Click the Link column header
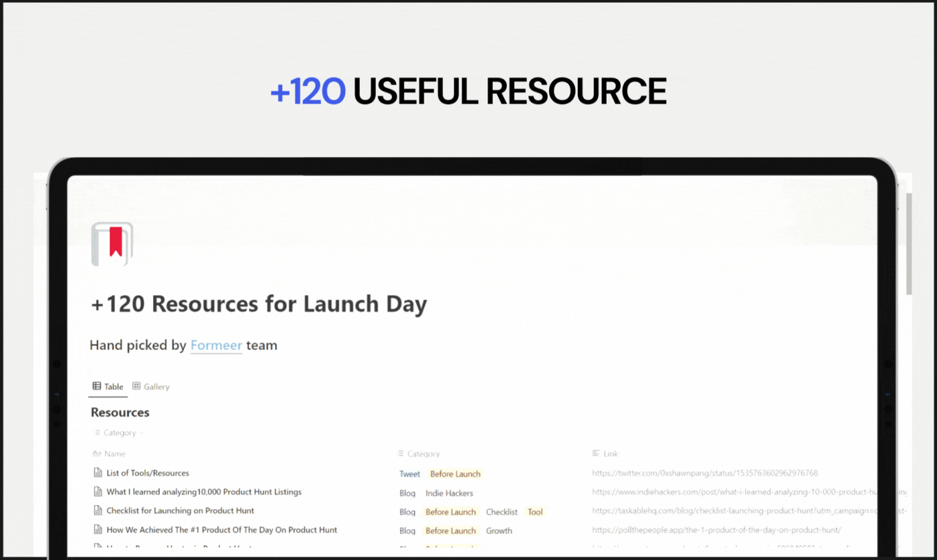This screenshot has width=937, height=560. pyautogui.click(x=605, y=454)
